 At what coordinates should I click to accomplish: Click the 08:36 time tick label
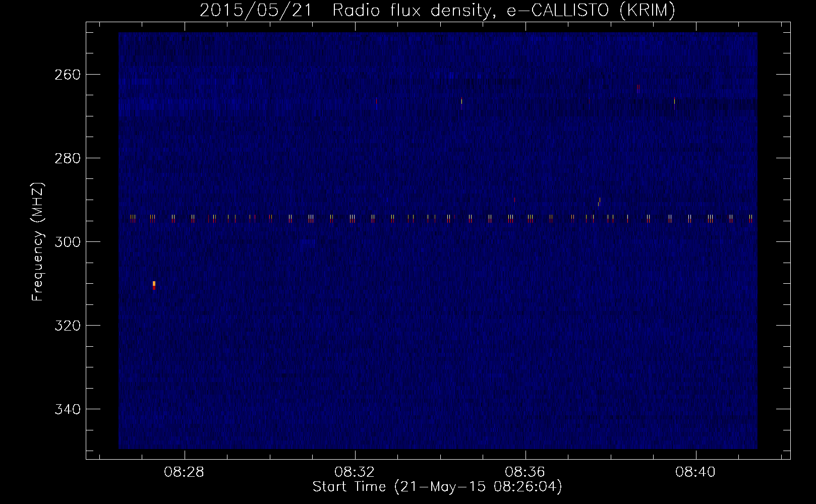[x=525, y=472]
